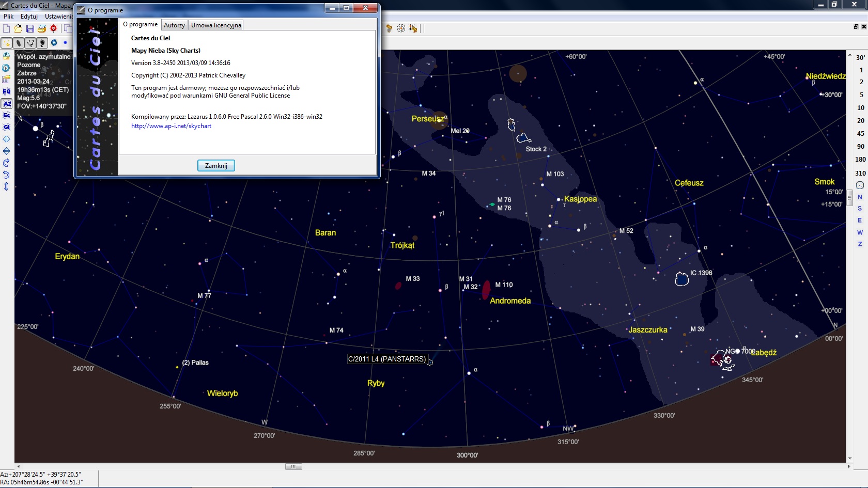The width and height of the screenshot is (868, 488).
Task: Click the M 33 galaxy on the chart
Action: click(398, 286)
